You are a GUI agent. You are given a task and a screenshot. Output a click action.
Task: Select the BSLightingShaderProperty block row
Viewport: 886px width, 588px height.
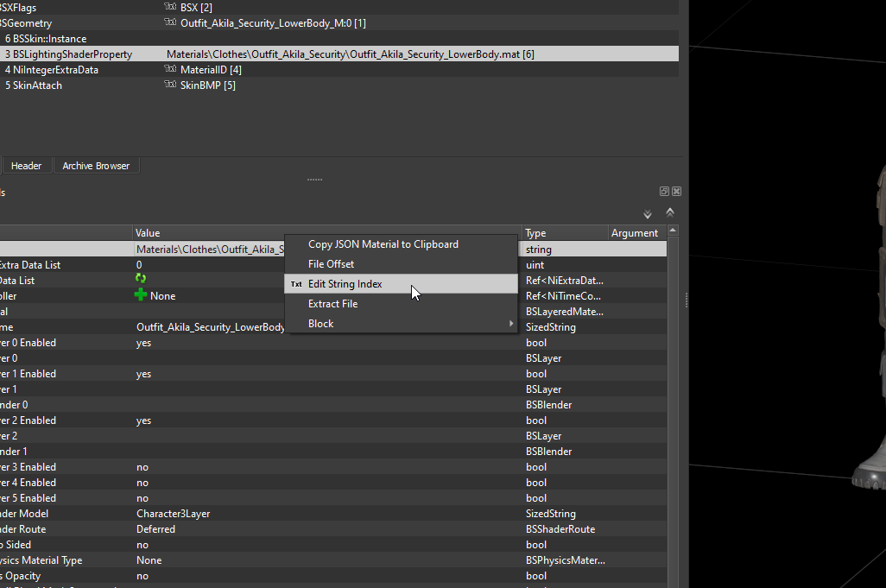click(x=339, y=54)
